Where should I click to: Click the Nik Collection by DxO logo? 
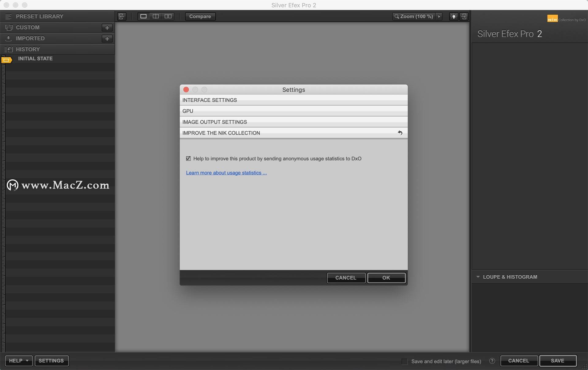coord(566,19)
